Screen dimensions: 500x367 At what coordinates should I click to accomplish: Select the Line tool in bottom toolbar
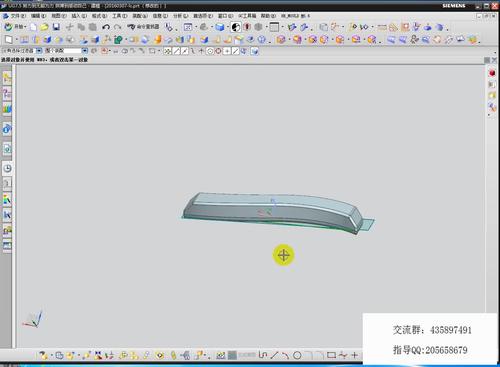click(x=274, y=355)
